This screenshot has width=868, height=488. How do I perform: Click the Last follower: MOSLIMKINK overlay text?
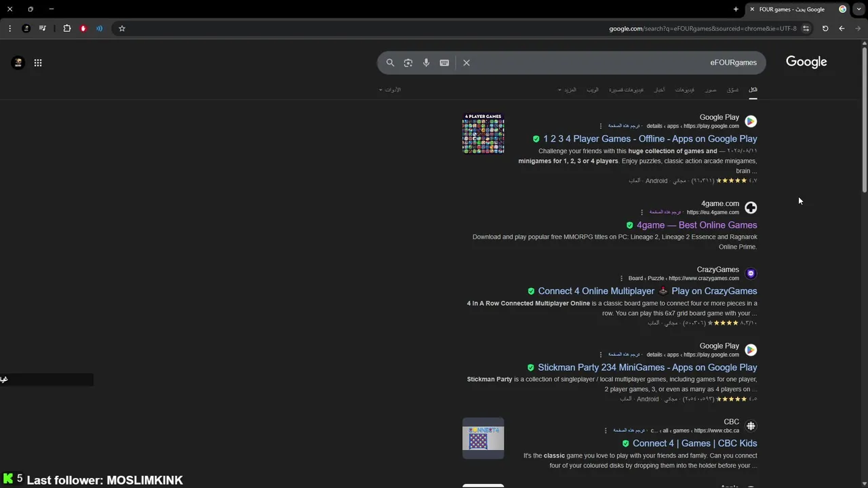coord(105,480)
